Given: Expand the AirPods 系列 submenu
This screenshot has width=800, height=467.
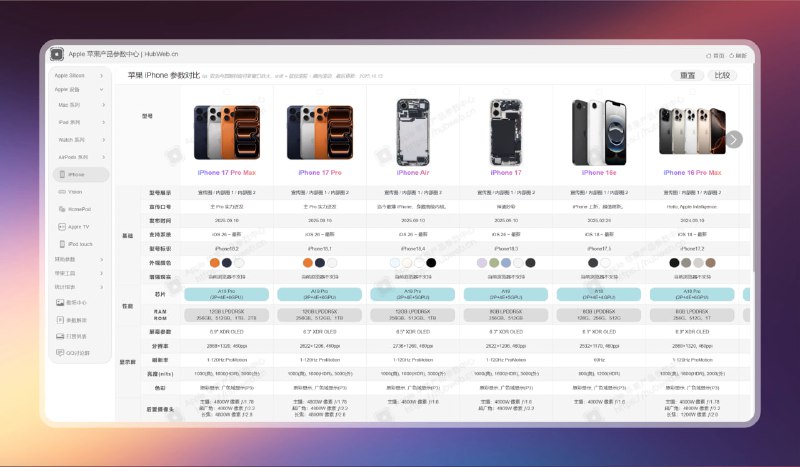Looking at the screenshot, I should point(81,157).
